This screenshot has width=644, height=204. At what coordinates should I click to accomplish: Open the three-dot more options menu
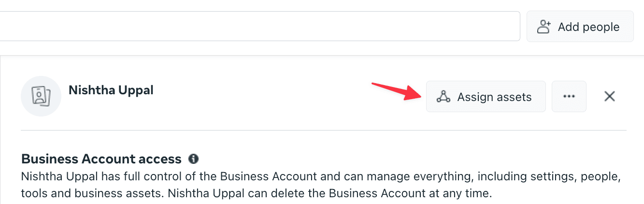[569, 96]
